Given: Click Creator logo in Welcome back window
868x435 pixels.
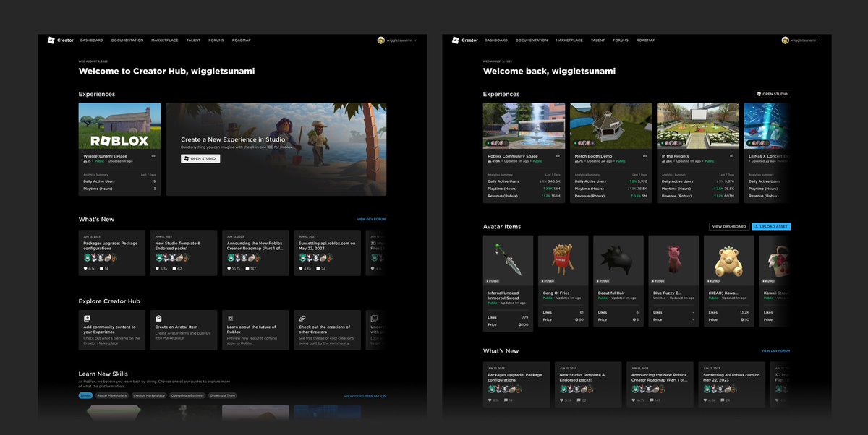Looking at the screenshot, I should click(x=465, y=40).
